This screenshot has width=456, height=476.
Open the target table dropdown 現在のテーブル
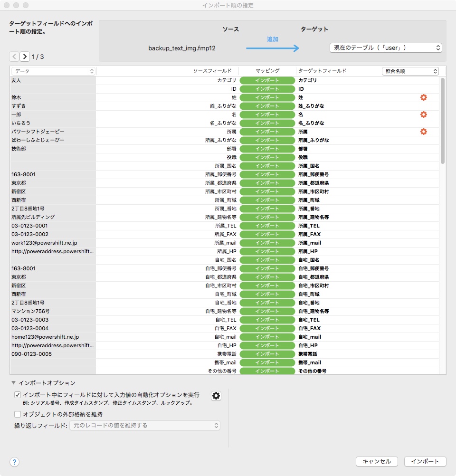tap(385, 48)
